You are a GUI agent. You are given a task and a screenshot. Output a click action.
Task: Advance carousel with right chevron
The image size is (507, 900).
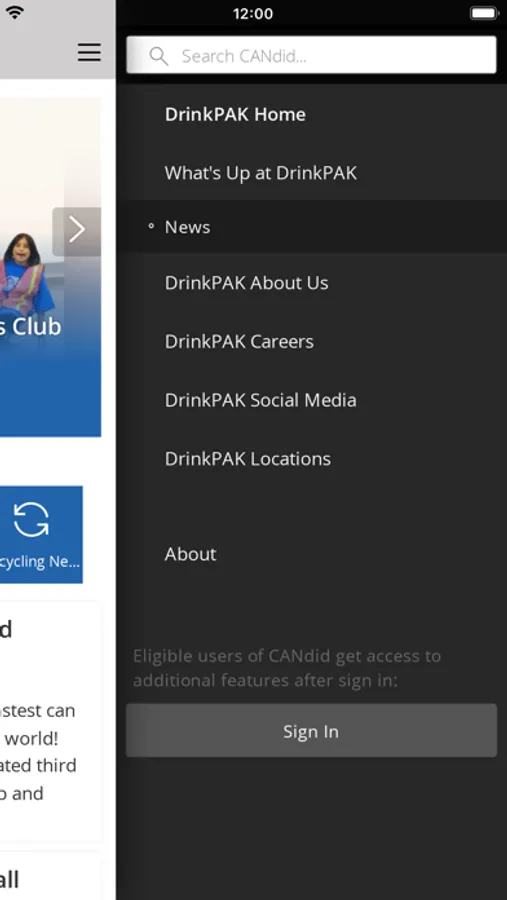click(x=76, y=231)
